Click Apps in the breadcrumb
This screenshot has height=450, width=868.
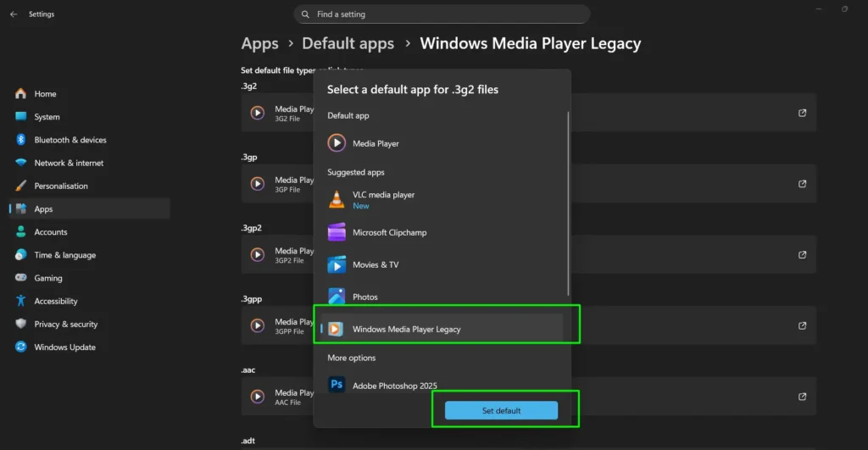259,44
